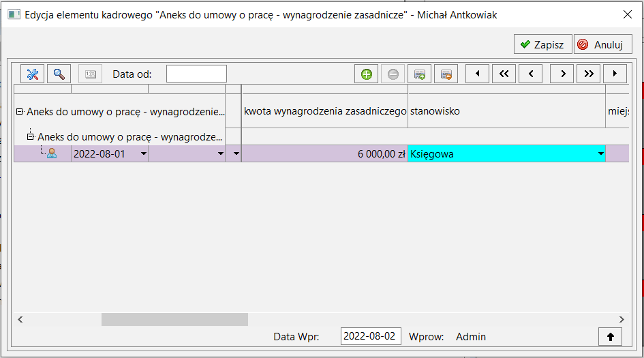Go to the previous record chevron

[531, 74]
